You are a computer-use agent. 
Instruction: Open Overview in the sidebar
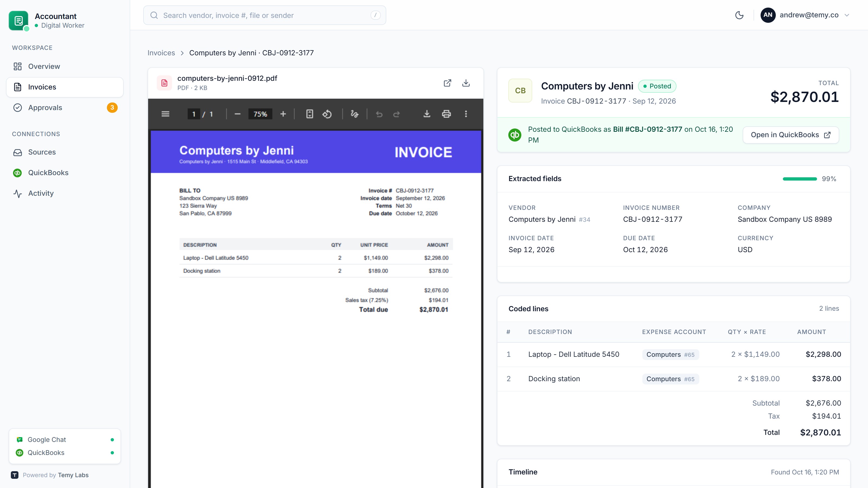[x=65, y=66]
